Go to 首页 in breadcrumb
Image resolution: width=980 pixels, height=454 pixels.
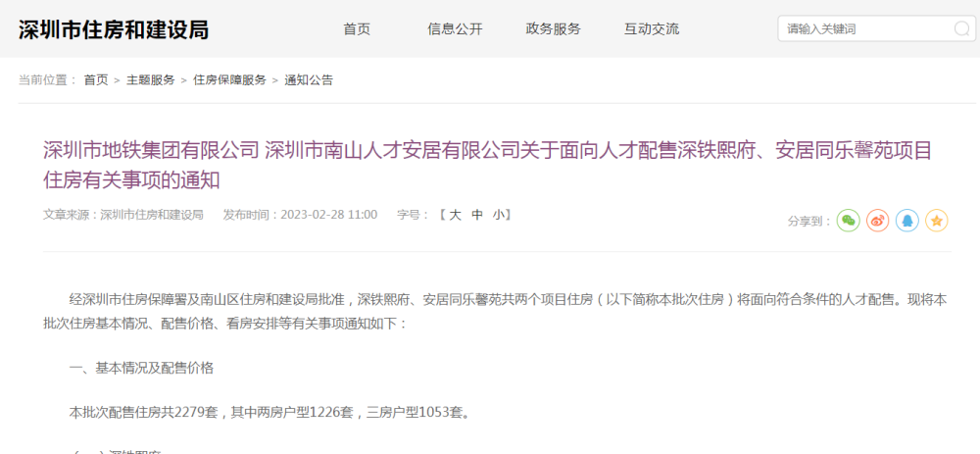tap(96, 80)
